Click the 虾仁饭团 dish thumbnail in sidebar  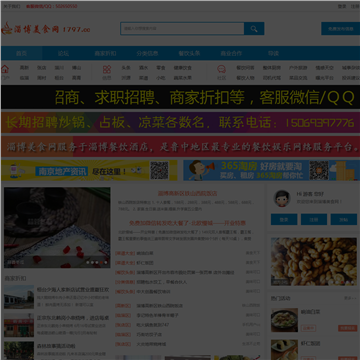click(284, 350)
